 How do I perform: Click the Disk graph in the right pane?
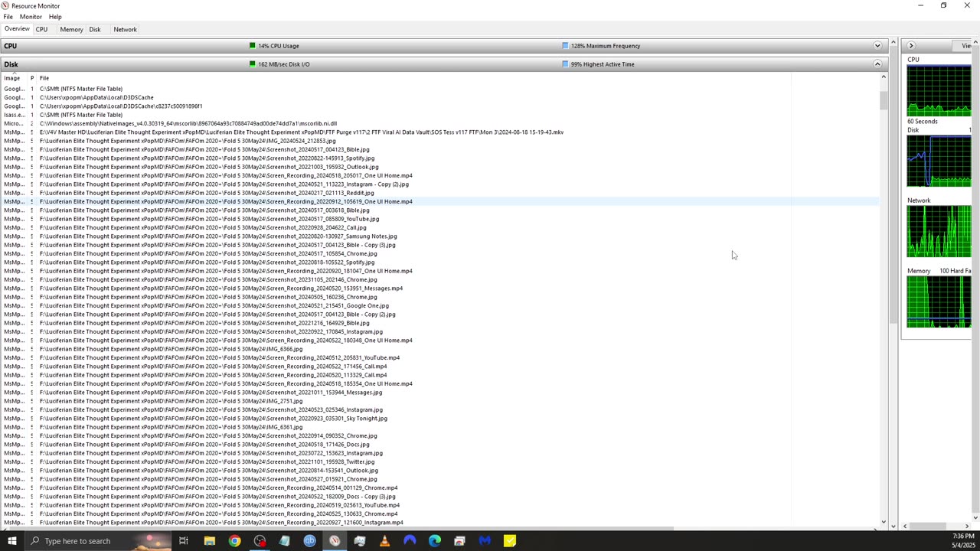(939, 161)
